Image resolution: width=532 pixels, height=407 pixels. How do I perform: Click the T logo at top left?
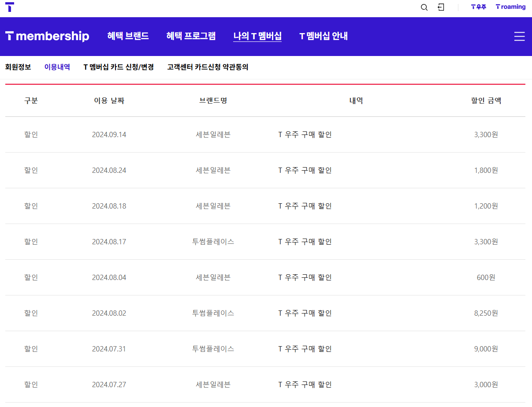tap(10, 7)
